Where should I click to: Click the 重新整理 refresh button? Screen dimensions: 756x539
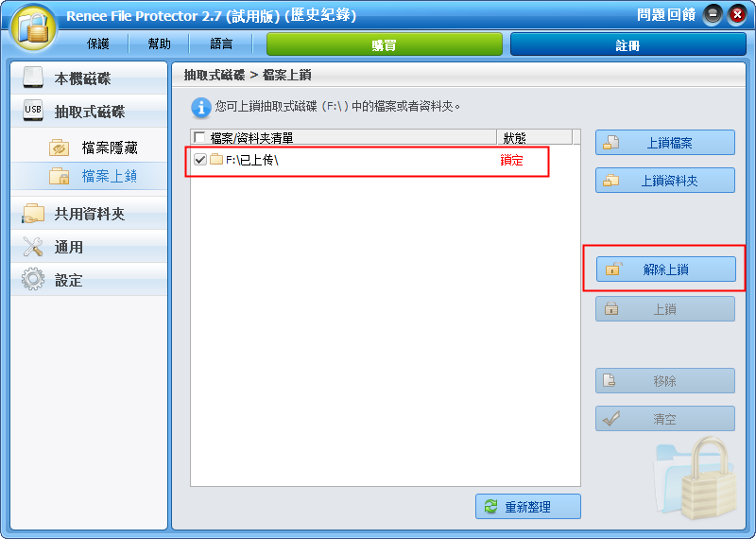coord(528,507)
